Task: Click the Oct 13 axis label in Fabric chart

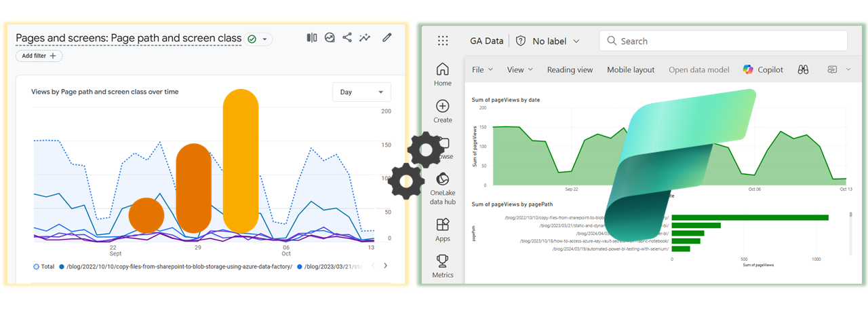Action: (845, 189)
